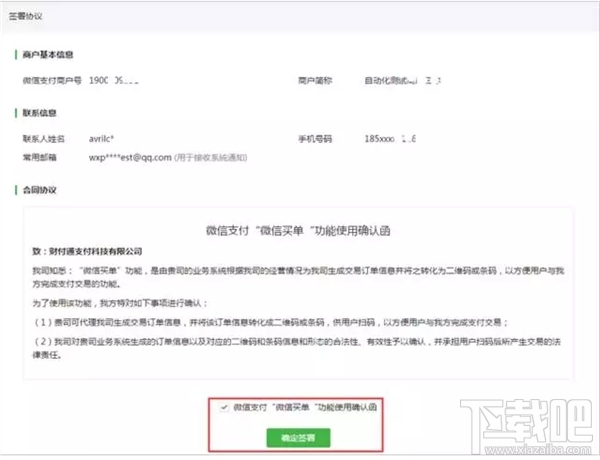600x460 pixels.
Task: Select the line 为了使用该功能
Action: pos(120,303)
